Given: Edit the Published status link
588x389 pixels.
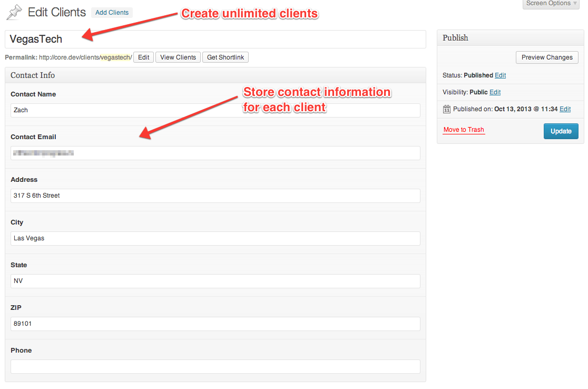Looking at the screenshot, I should point(500,75).
